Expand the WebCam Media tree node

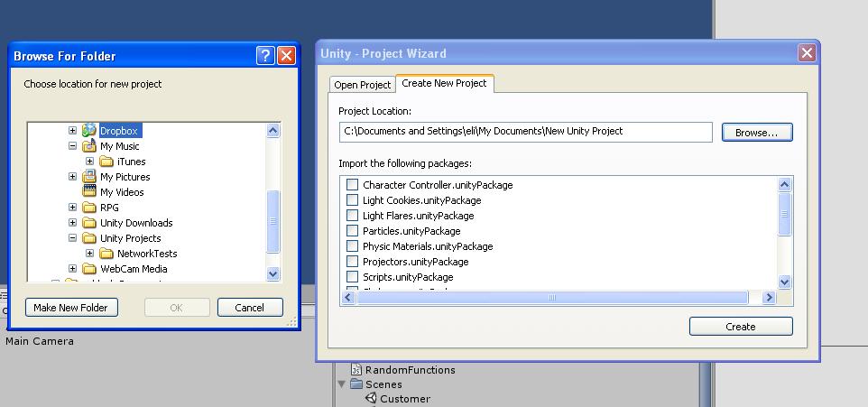click(72, 269)
